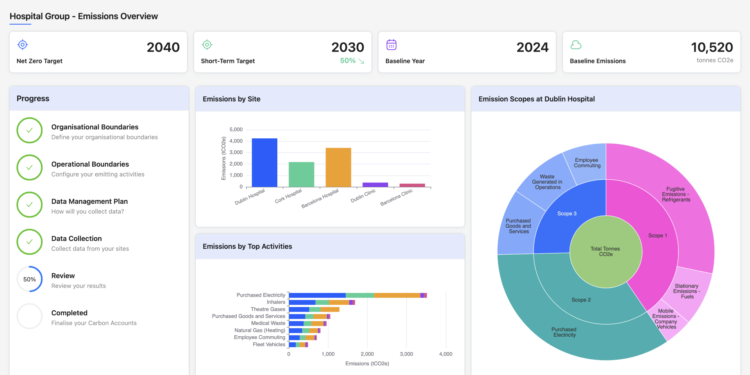Open the Review step title
This screenshot has height=375, width=750.
63,276
